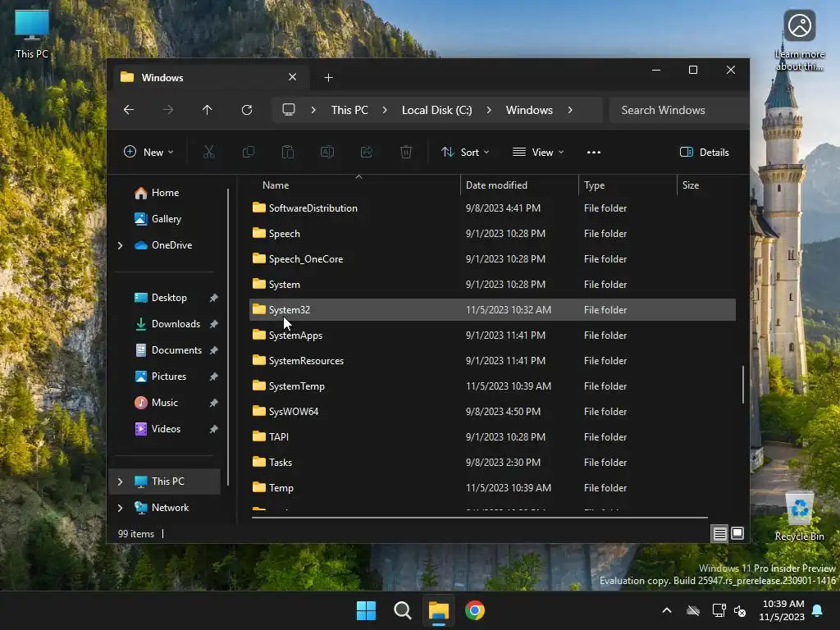Open the View dropdown
The image size is (840, 630).
538,152
